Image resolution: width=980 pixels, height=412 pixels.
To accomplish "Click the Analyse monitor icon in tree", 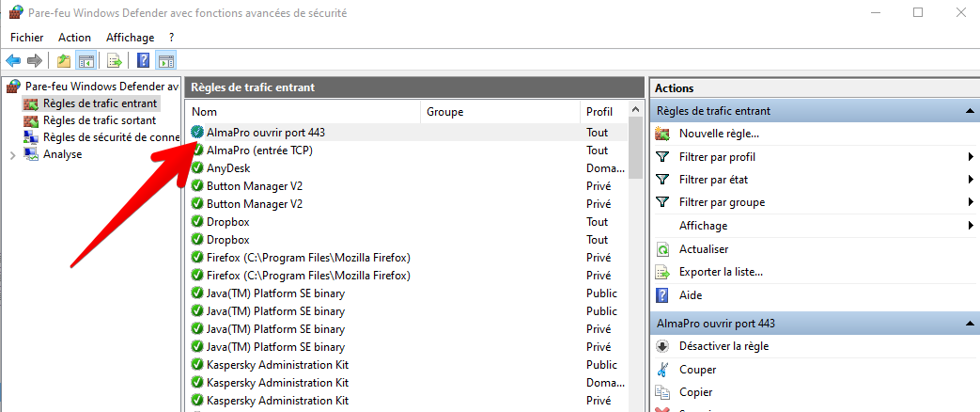I will coord(31,154).
